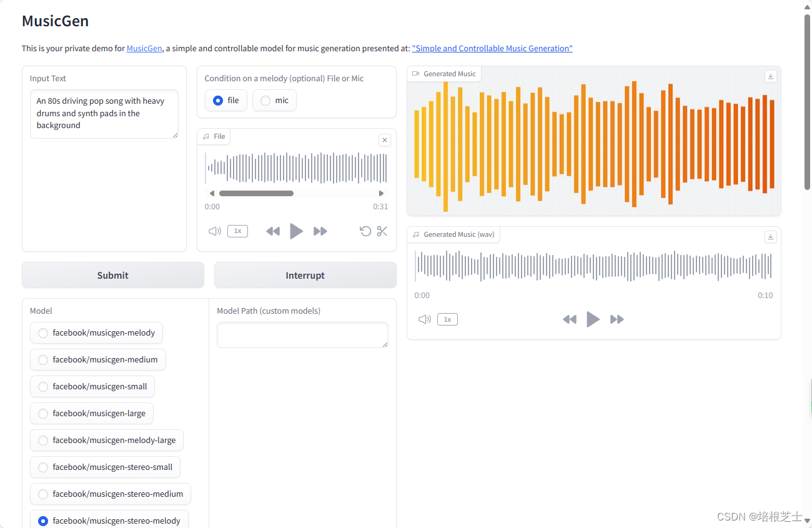This screenshot has width=812, height=528.
Task: Rewind the Generated Music wav player
Action: pyautogui.click(x=570, y=319)
